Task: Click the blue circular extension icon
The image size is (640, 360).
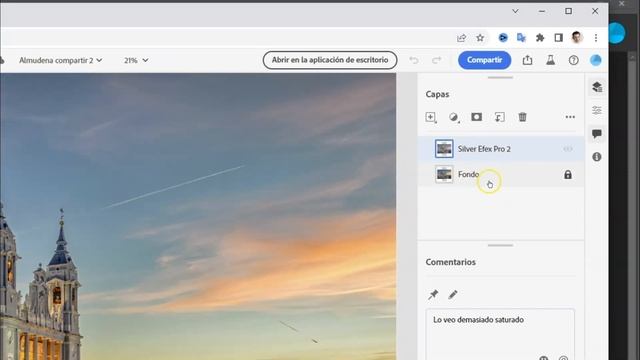Action: pos(503,38)
